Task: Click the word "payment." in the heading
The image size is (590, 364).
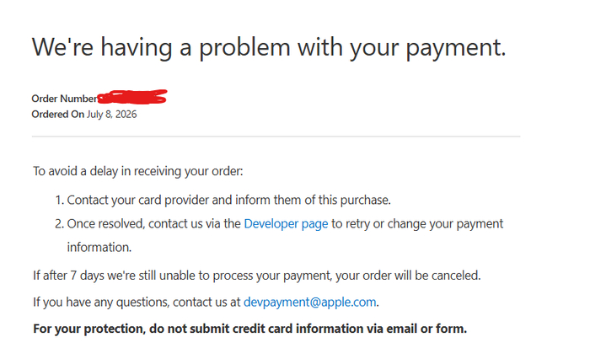Action: click(x=456, y=48)
